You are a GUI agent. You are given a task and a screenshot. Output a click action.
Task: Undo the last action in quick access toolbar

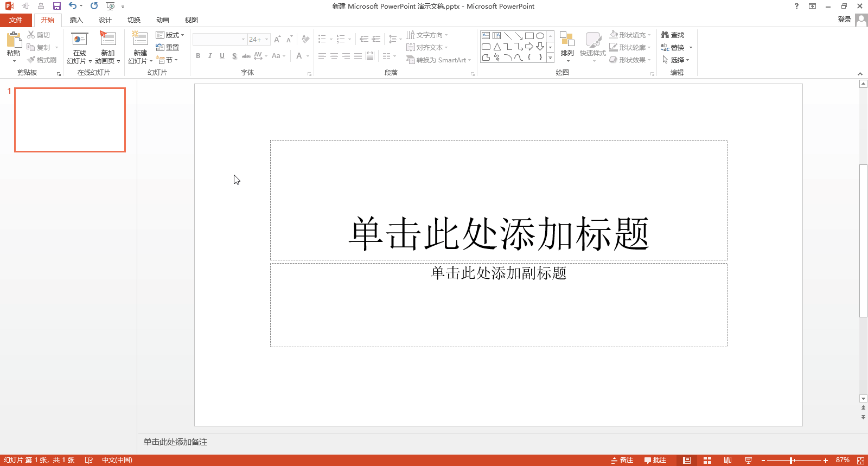(72, 6)
